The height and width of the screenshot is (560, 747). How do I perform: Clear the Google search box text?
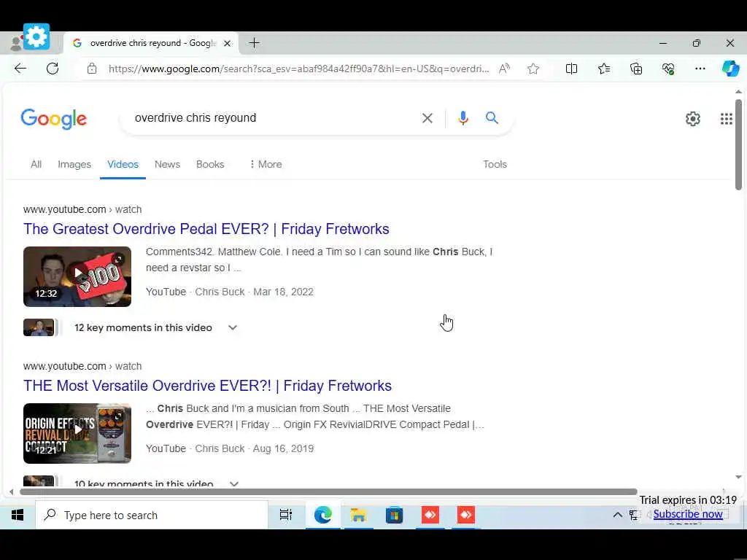point(427,118)
